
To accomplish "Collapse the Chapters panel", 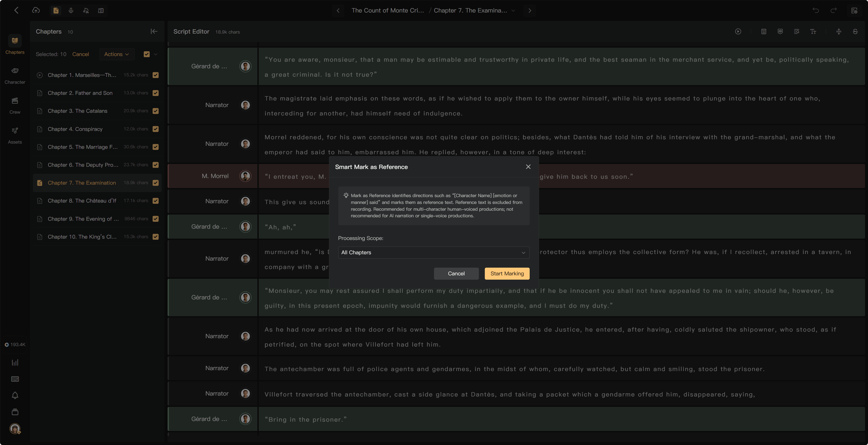I will point(154,31).
